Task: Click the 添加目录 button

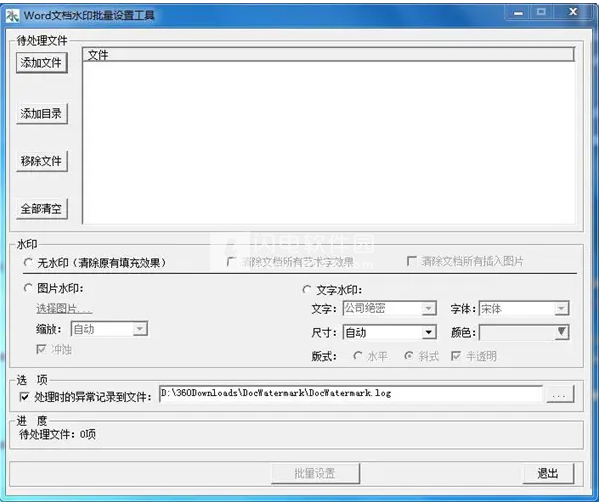Action: click(42, 113)
